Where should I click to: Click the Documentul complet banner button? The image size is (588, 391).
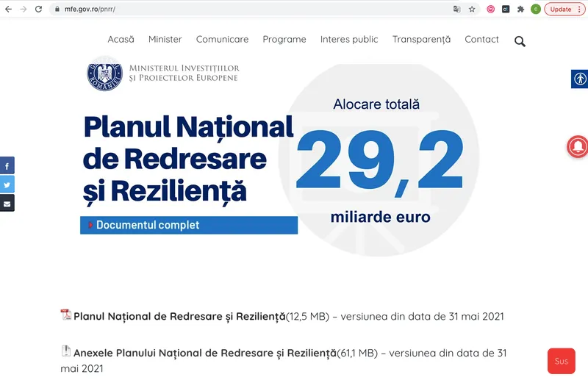pyautogui.click(x=189, y=225)
